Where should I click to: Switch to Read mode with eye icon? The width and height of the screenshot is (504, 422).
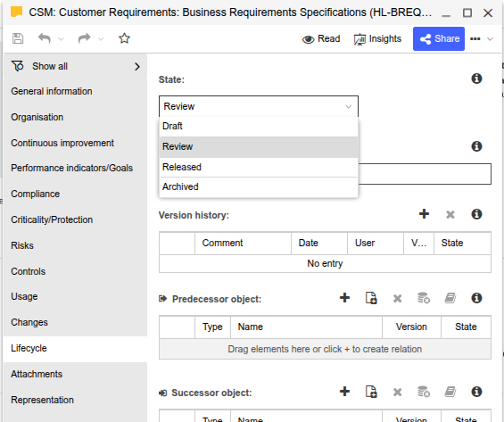[x=321, y=39]
